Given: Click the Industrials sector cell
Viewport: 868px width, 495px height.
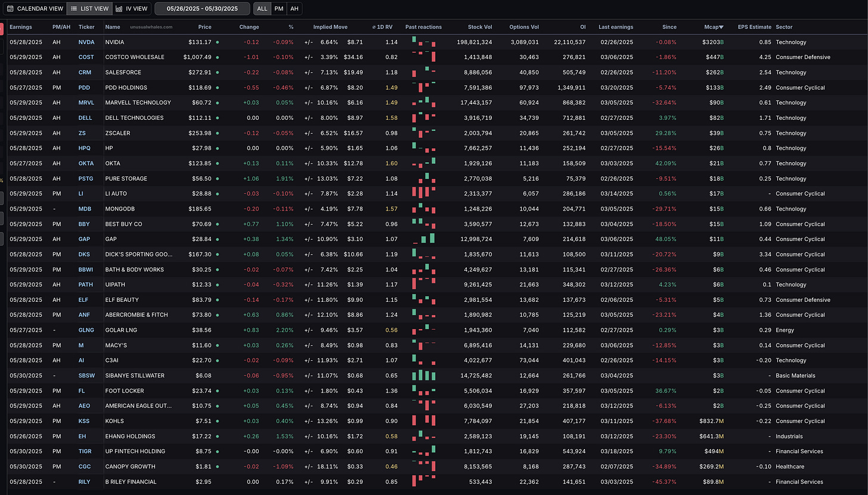Looking at the screenshot, I should [x=789, y=437].
